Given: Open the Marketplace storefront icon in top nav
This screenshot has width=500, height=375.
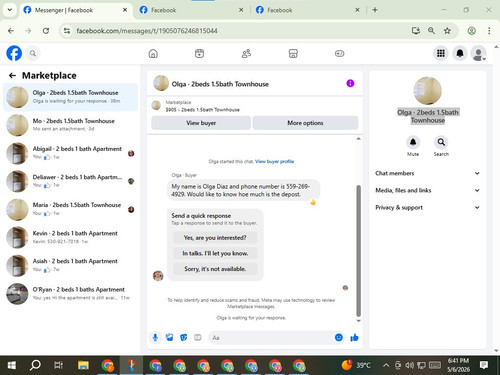Looking at the screenshot, I should pyautogui.click(x=293, y=53).
